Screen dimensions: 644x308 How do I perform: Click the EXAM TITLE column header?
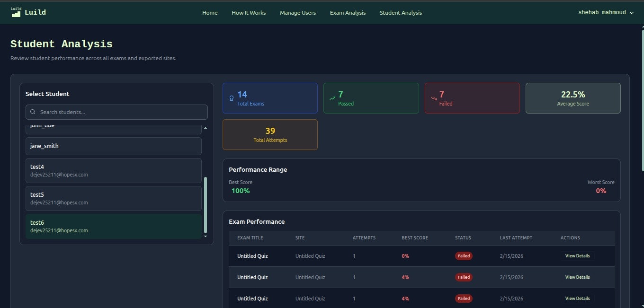point(250,238)
